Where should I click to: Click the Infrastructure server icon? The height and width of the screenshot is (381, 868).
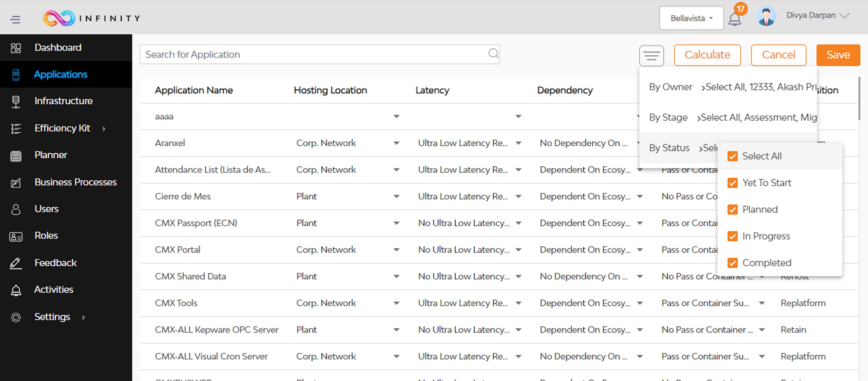coord(16,101)
